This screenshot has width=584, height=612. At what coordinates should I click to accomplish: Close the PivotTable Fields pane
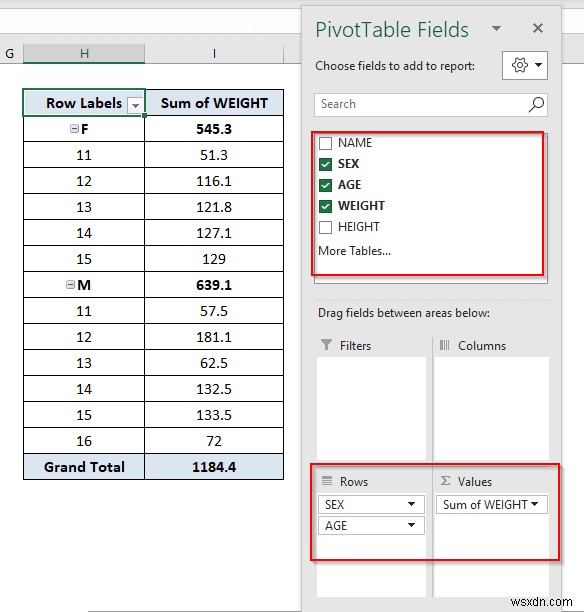click(538, 28)
